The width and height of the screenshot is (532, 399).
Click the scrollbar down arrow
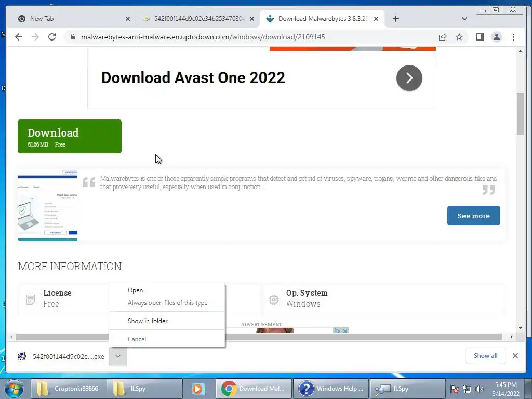coord(520,328)
